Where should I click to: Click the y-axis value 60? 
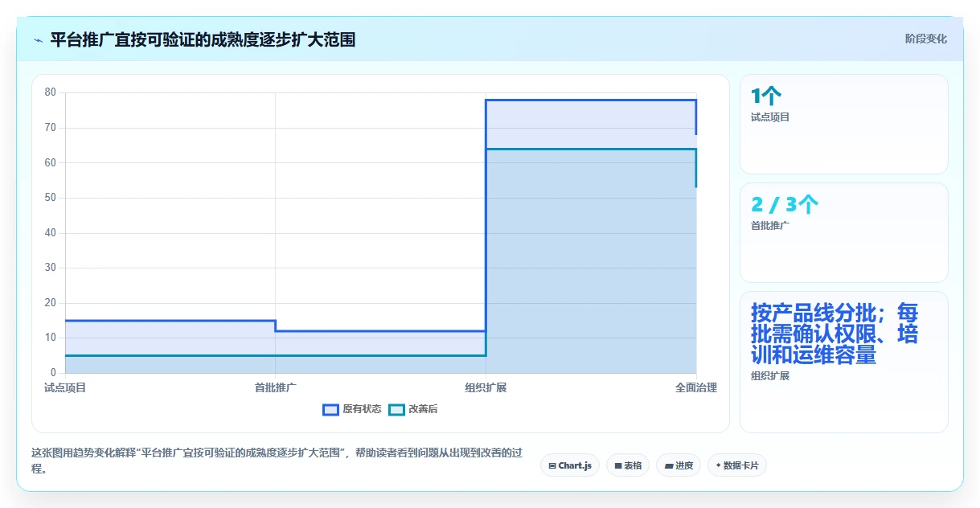pyautogui.click(x=51, y=162)
